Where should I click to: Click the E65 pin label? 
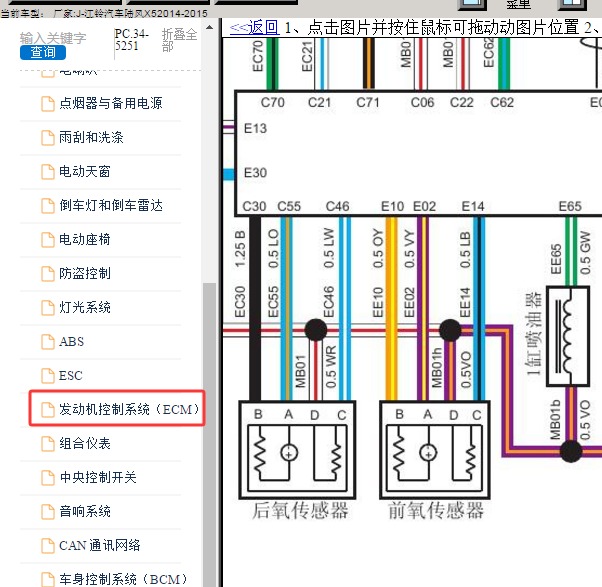click(x=570, y=207)
